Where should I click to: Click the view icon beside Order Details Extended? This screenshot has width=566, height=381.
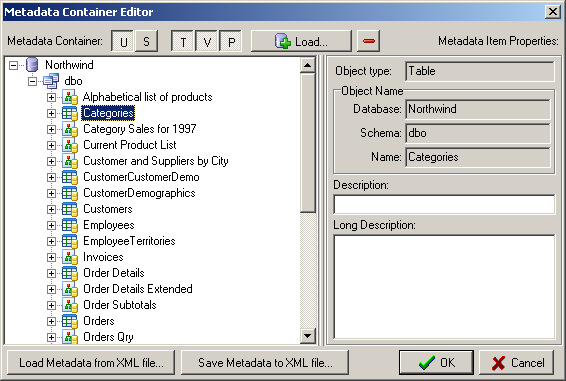[70, 289]
